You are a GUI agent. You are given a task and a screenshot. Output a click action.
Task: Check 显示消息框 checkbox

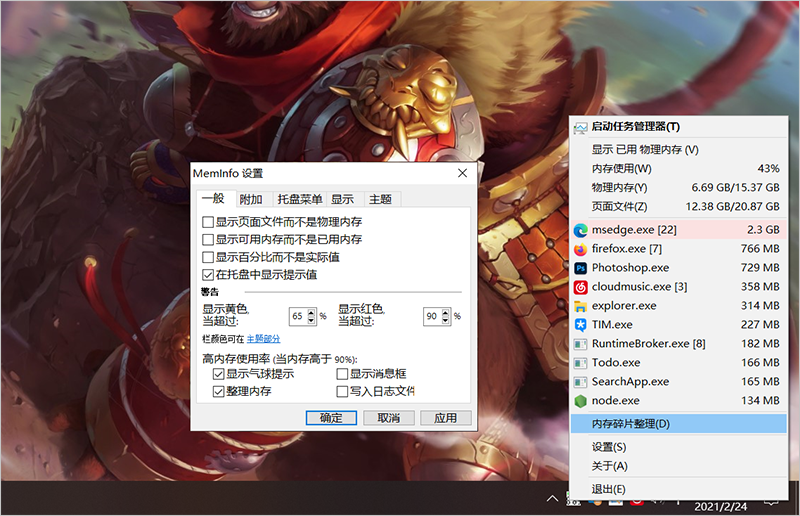pyautogui.click(x=342, y=374)
